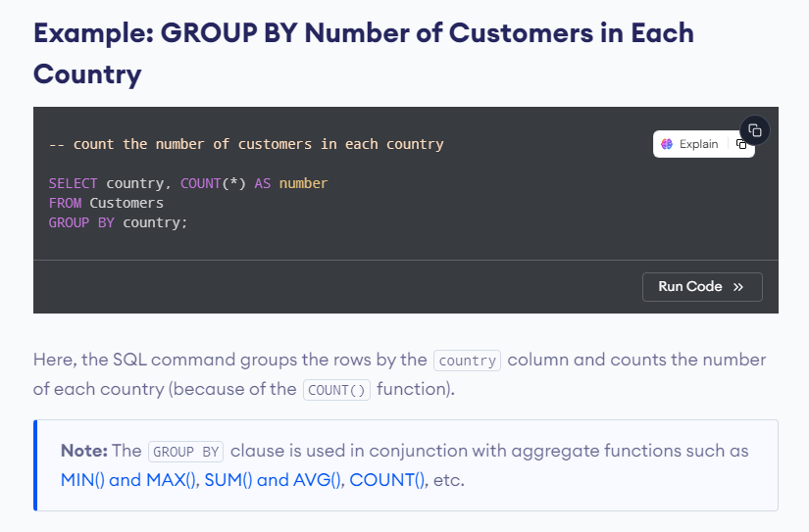Screen dimensions: 809x532
Task: Click the dark circular copy icon
Action: 755,130
